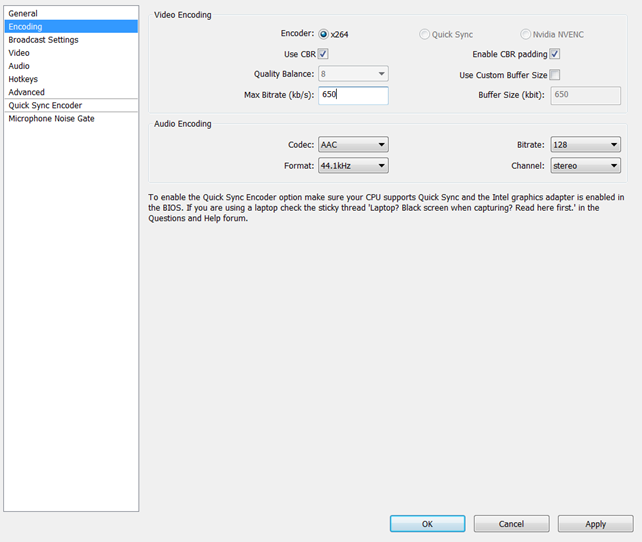Click the Buffer Size input field
Screen dimensions: 642x542
[x=585, y=95]
